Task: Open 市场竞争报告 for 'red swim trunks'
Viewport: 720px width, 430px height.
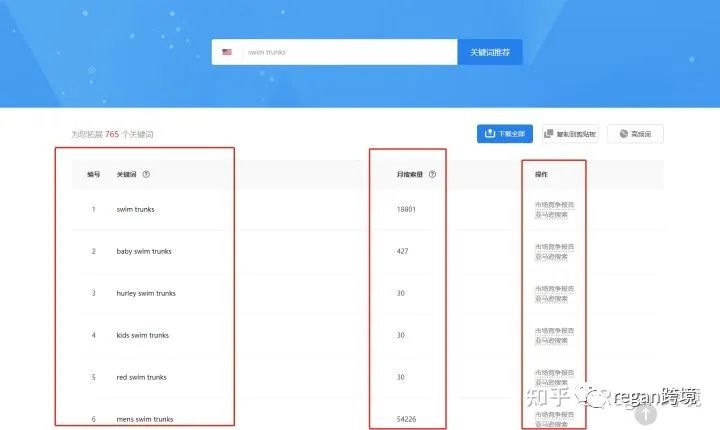Action: [x=554, y=373]
